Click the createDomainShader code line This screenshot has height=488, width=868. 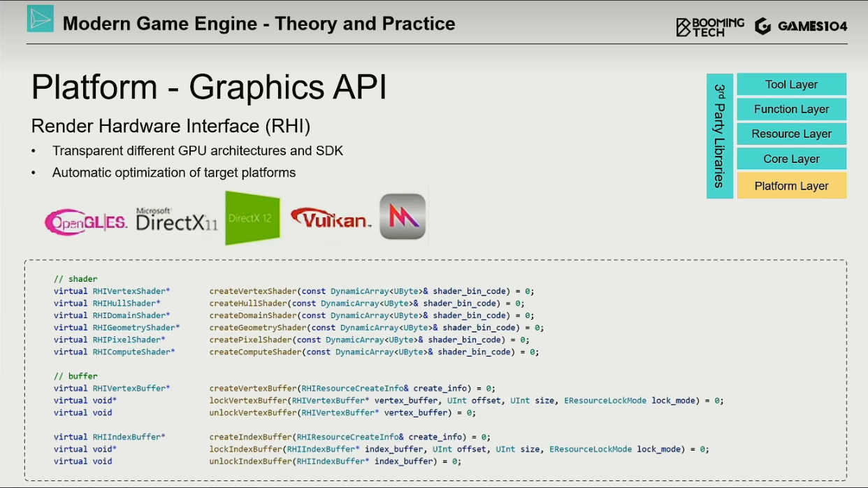pos(294,315)
